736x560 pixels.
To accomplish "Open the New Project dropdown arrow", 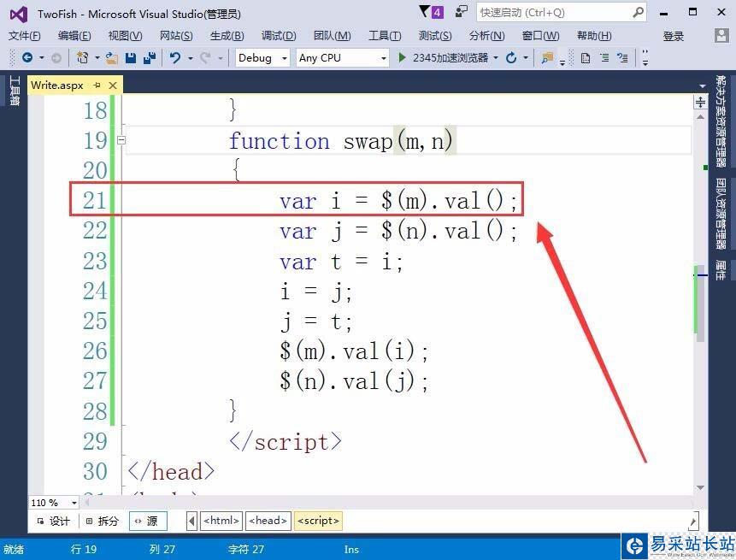I will coord(97,58).
